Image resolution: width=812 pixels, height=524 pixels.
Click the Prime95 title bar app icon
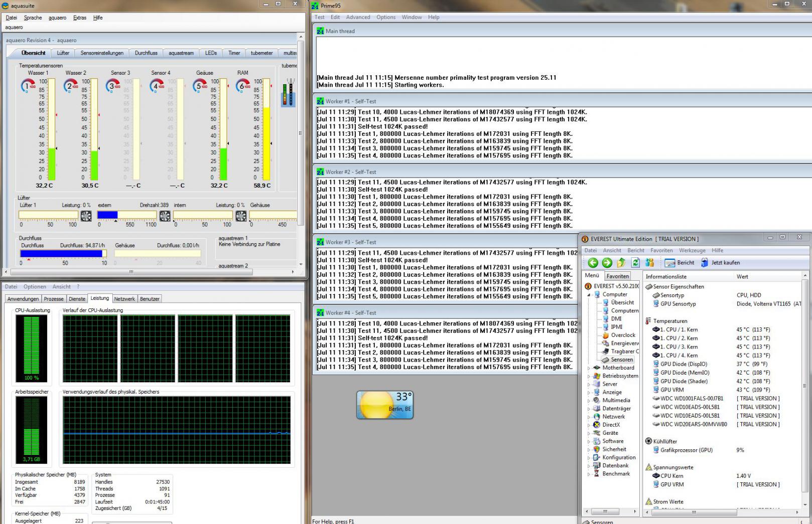click(315, 6)
